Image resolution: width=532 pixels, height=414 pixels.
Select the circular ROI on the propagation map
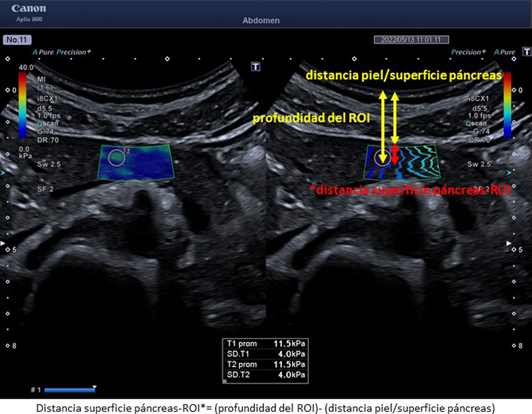pos(382,158)
